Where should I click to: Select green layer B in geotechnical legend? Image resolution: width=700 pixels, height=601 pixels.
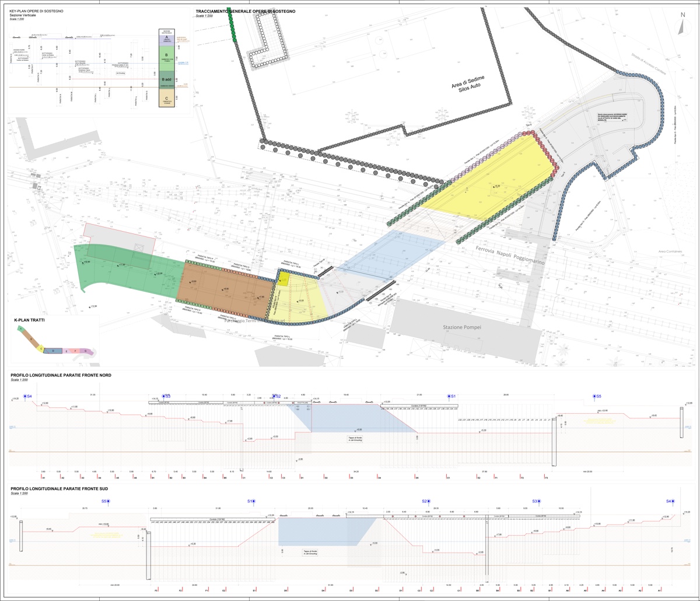(x=167, y=57)
